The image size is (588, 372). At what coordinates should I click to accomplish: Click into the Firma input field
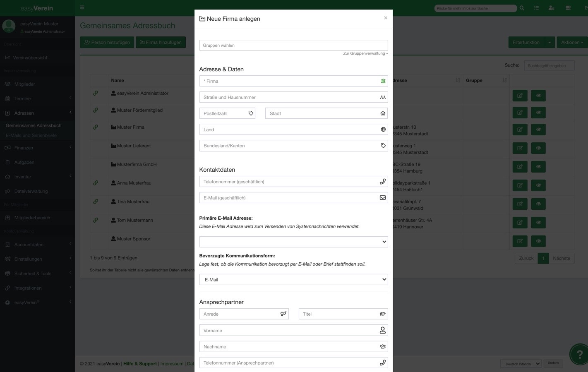coord(290,81)
